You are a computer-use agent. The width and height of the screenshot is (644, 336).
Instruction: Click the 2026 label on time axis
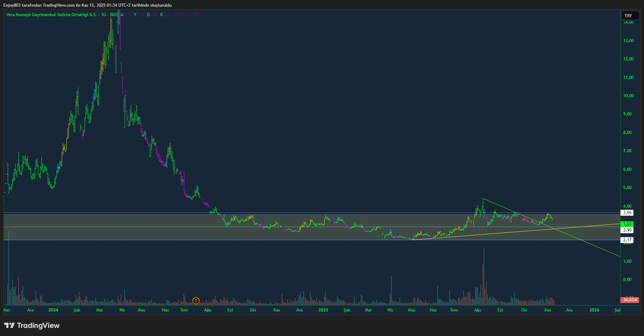point(594,310)
